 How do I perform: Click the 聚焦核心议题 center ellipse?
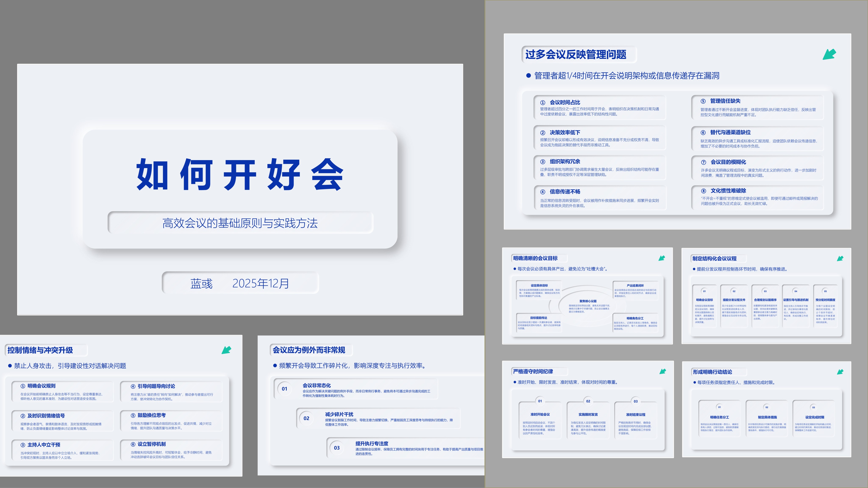588,306
